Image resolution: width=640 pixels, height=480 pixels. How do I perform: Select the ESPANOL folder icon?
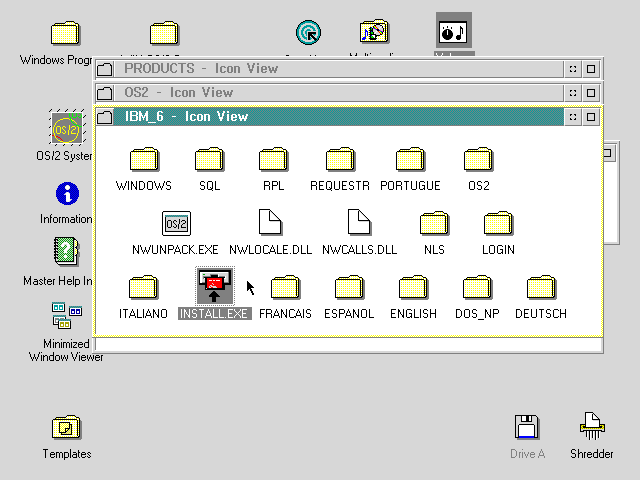(x=349, y=287)
